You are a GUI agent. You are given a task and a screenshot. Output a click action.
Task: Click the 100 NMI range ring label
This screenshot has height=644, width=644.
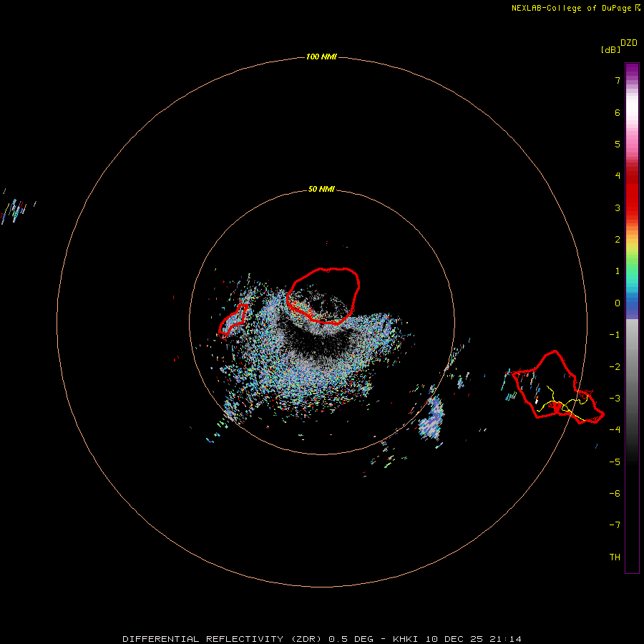(321, 57)
